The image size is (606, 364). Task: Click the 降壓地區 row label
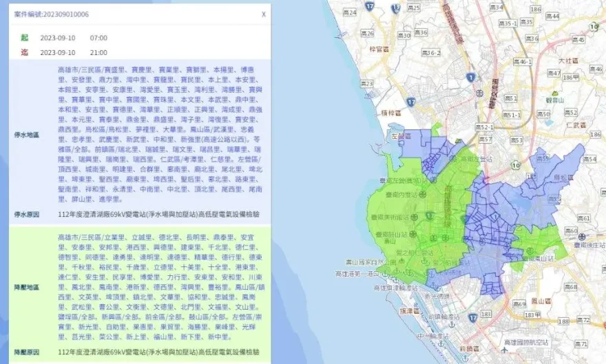(x=27, y=287)
